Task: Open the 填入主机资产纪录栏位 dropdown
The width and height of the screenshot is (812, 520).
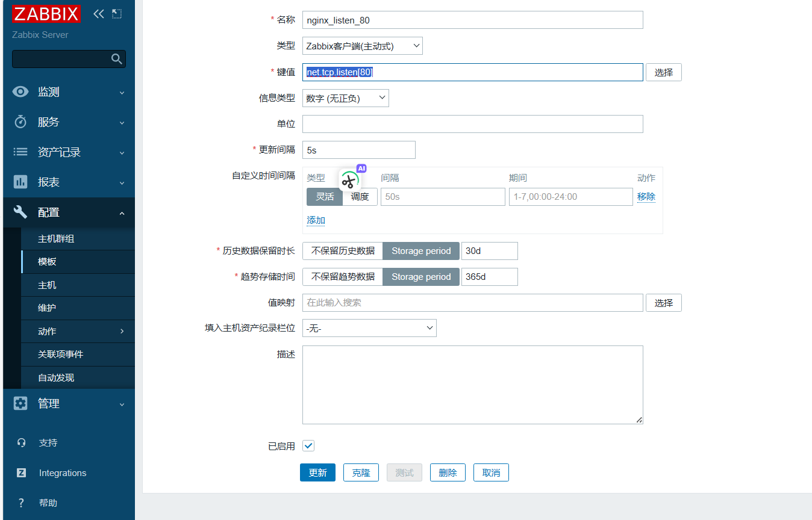Action: point(369,328)
